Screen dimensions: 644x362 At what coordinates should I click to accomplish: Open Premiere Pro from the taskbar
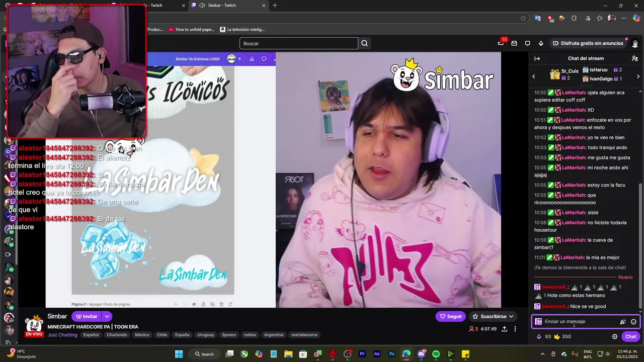(x=362, y=354)
